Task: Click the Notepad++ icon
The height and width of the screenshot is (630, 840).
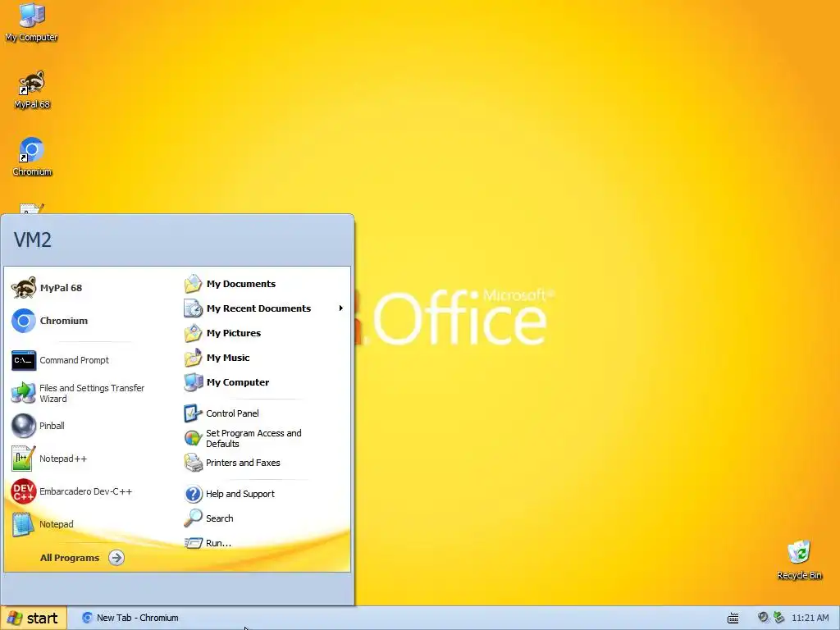Action: pyautogui.click(x=24, y=459)
